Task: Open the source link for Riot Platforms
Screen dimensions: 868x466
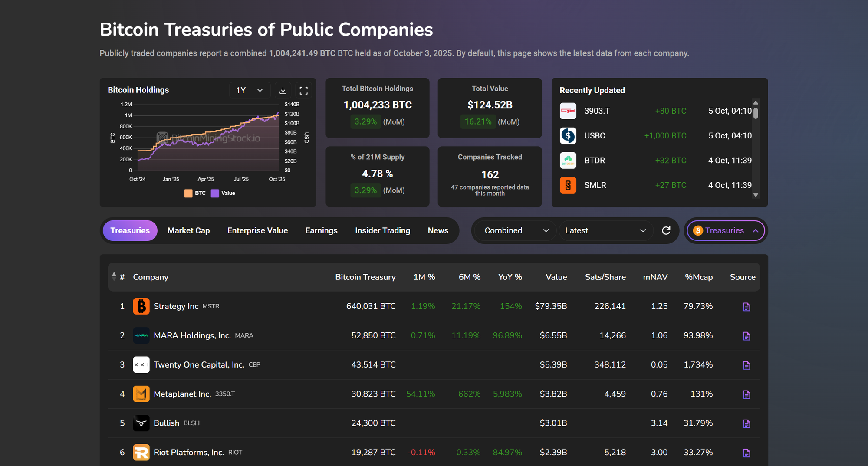Action: [747, 452]
